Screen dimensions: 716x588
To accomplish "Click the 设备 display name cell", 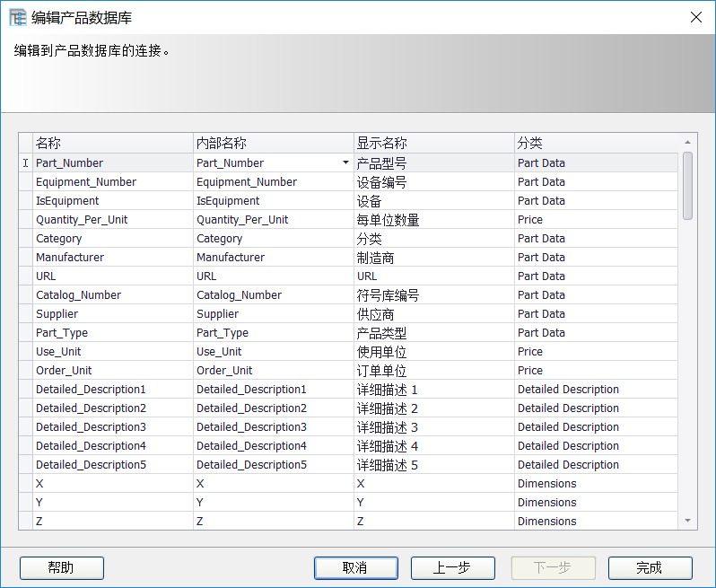I will 433,200.
